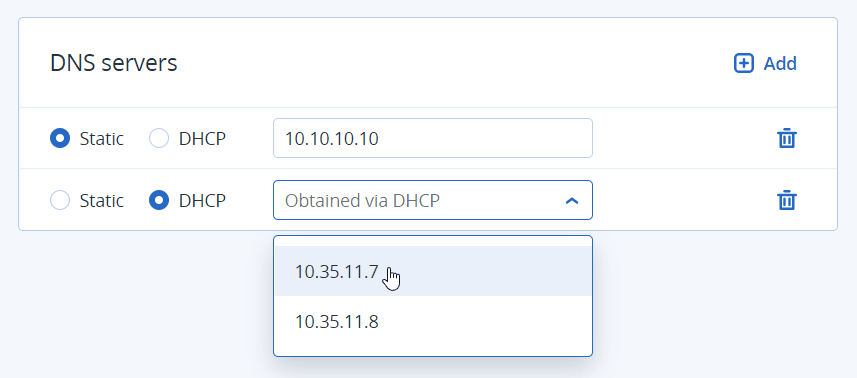Click the Static label in the first row

pos(102,139)
